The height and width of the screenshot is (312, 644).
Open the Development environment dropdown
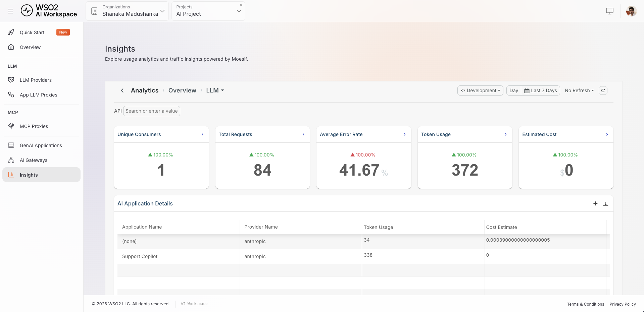pos(480,90)
